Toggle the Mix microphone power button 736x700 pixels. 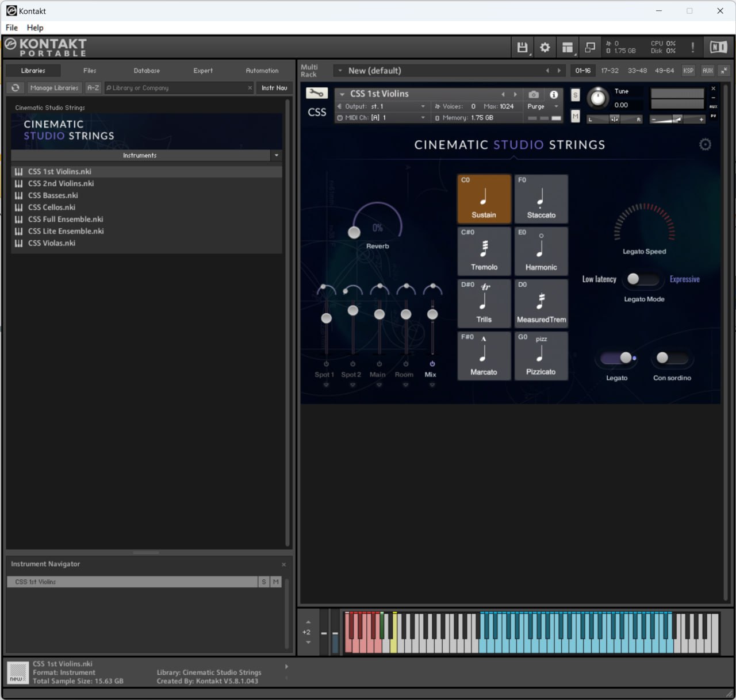pos(432,364)
